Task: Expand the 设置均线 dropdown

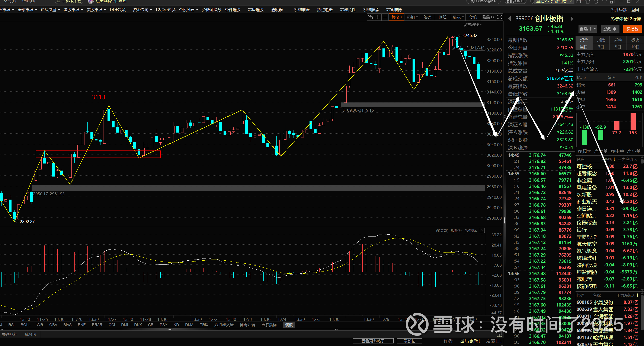Action: pyautogui.click(x=472, y=25)
